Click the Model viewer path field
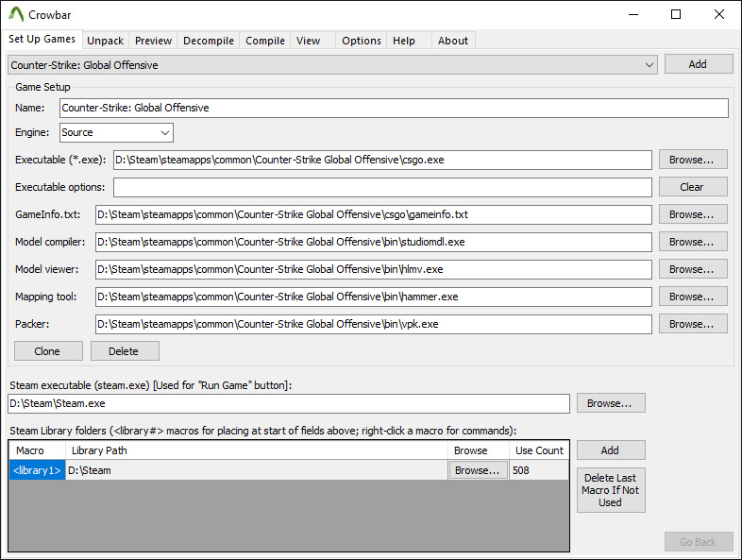 [374, 269]
